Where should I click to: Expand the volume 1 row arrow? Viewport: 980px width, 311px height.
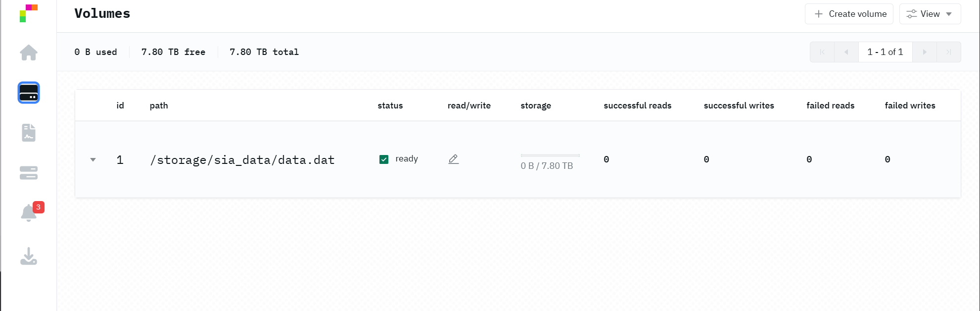click(93, 160)
